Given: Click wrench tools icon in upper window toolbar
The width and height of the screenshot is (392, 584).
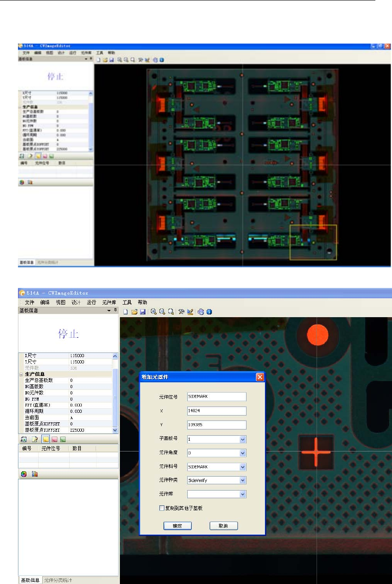Looking at the screenshot, I should pos(141,59).
